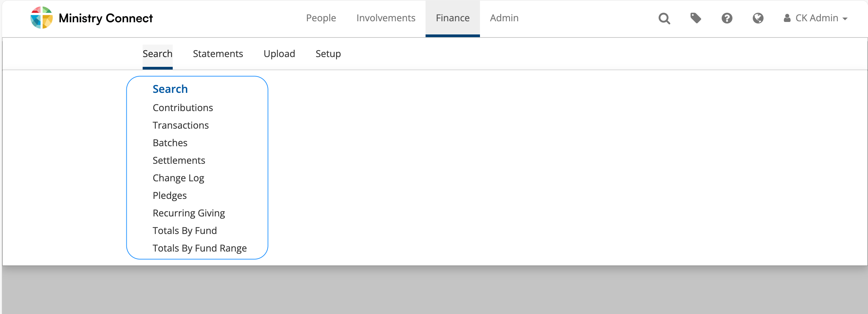The width and height of the screenshot is (868, 314).
Task: Click the blue Search heading link
Action: pos(170,89)
